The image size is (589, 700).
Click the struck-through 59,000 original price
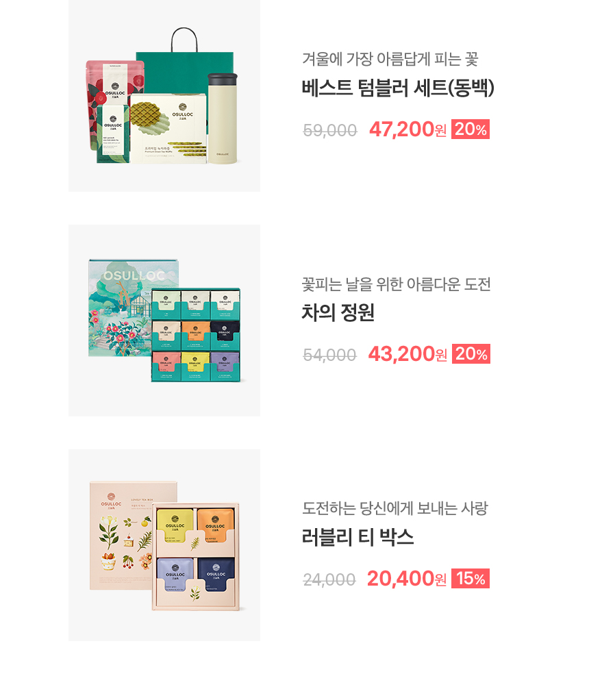coord(330,130)
